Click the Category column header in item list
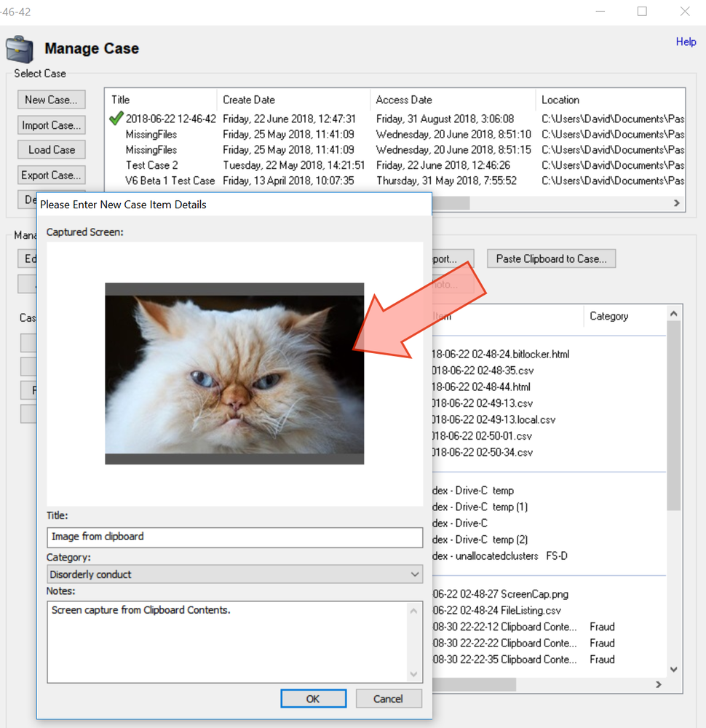The height and width of the screenshot is (728, 706). tap(625, 316)
